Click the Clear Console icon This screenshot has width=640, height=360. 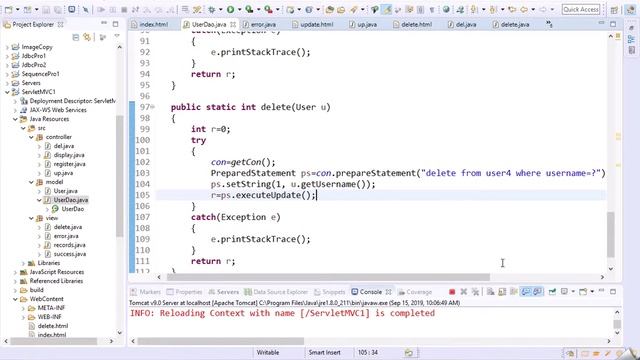[491, 291]
